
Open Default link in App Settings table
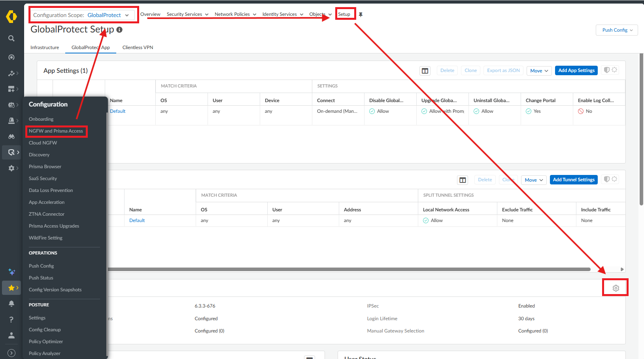[x=118, y=111]
